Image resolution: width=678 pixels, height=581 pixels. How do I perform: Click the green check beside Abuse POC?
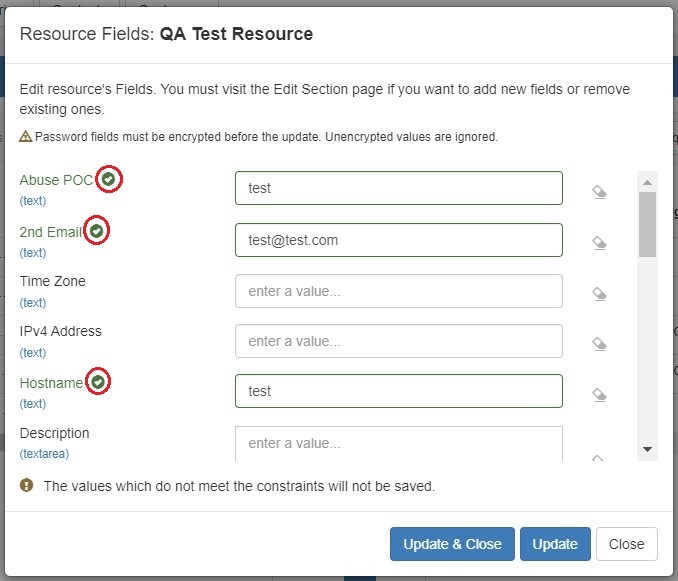110,180
